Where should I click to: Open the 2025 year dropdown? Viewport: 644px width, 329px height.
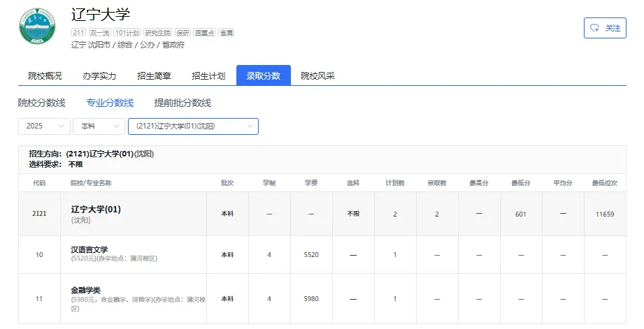[44, 126]
